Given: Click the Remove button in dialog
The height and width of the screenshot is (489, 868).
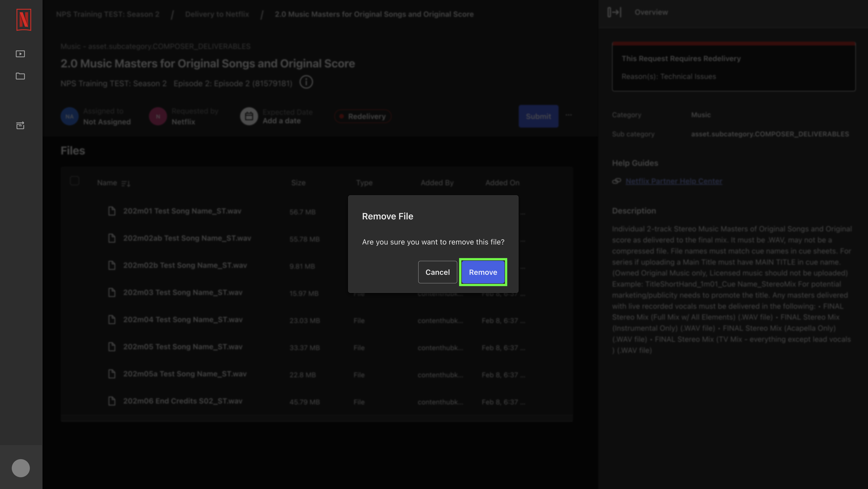Looking at the screenshot, I should tap(483, 272).
